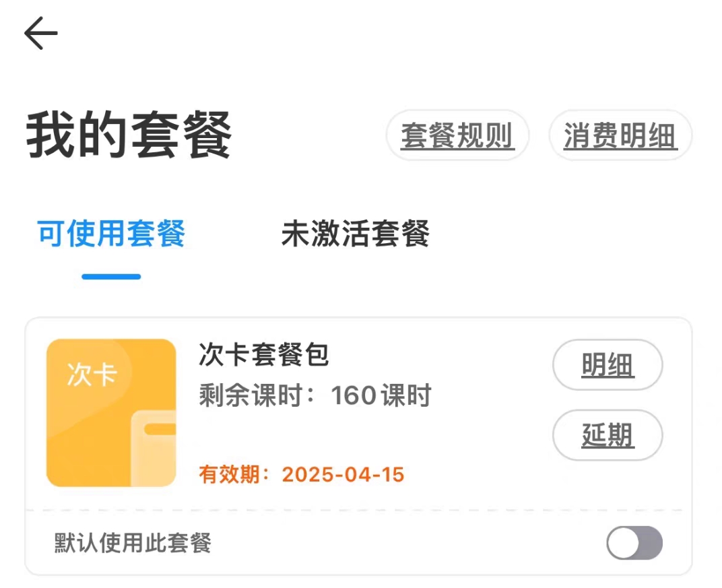
Task: Tap the blue underline beneath 可使用套餐
Action: pos(111,277)
